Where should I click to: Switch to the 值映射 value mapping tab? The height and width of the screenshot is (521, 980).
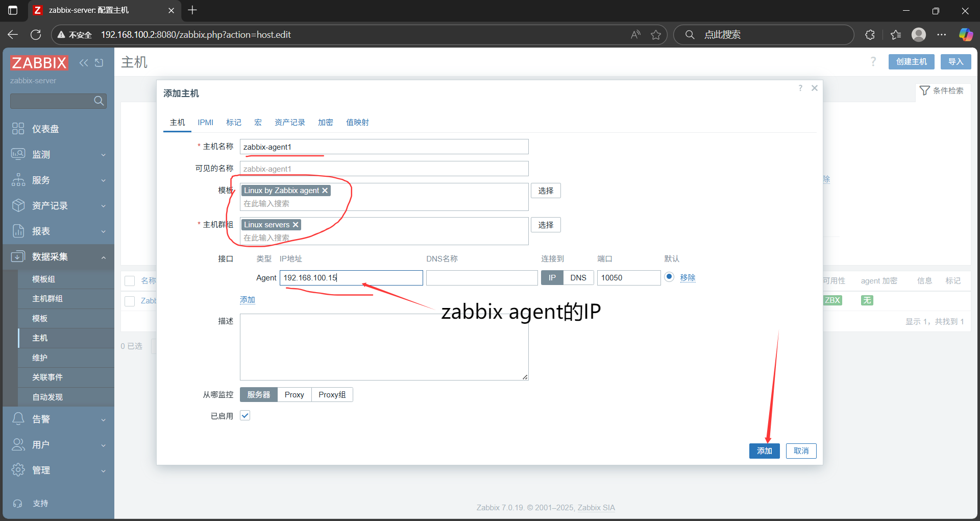point(357,123)
